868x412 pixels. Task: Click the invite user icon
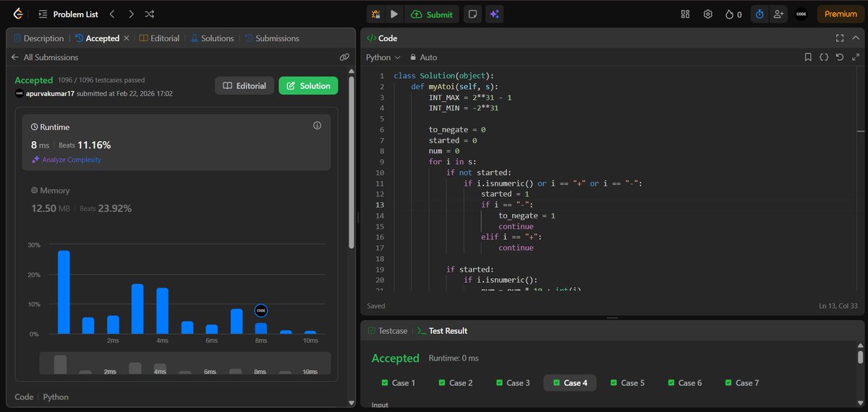pyautogui.click(x=778, y=14)
